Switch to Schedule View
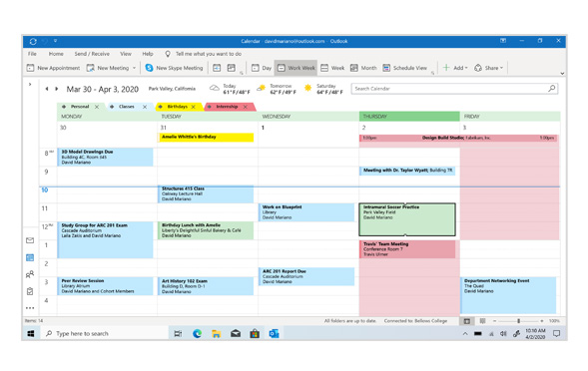Viewport: 588px width, 371px height. coord(404,68)
